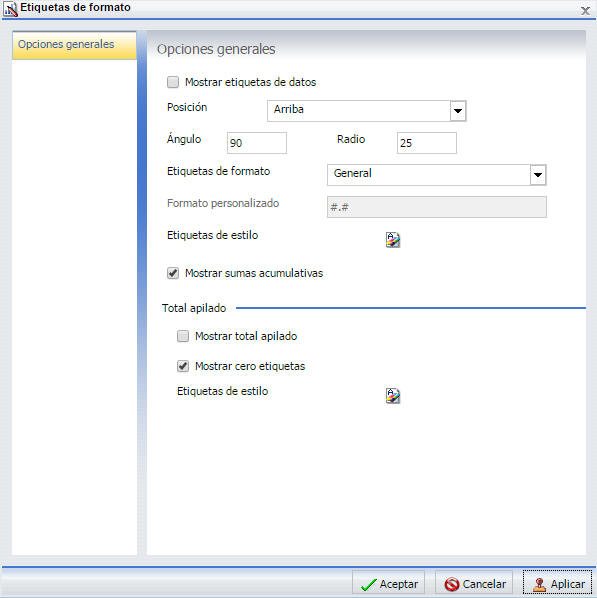Screen dimensions: 597x598
Task: Open the Arriba position combo box
Action: point(367,111)
